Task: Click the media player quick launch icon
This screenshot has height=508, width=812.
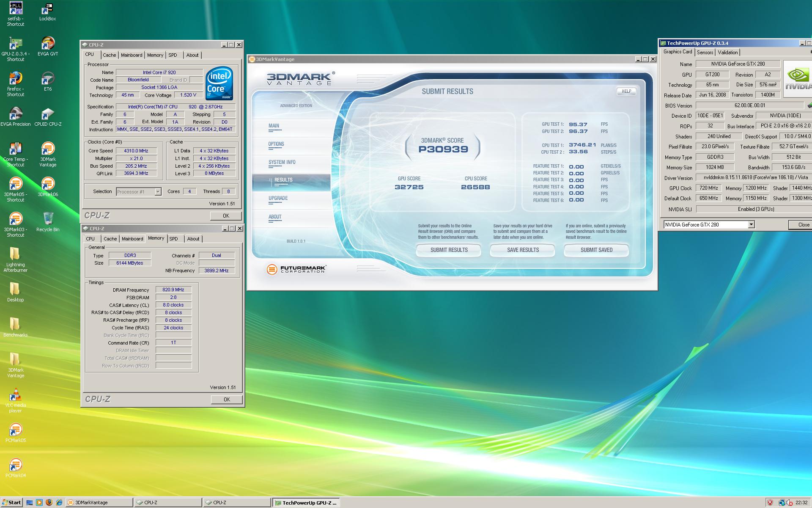Action: pos(39,502)
